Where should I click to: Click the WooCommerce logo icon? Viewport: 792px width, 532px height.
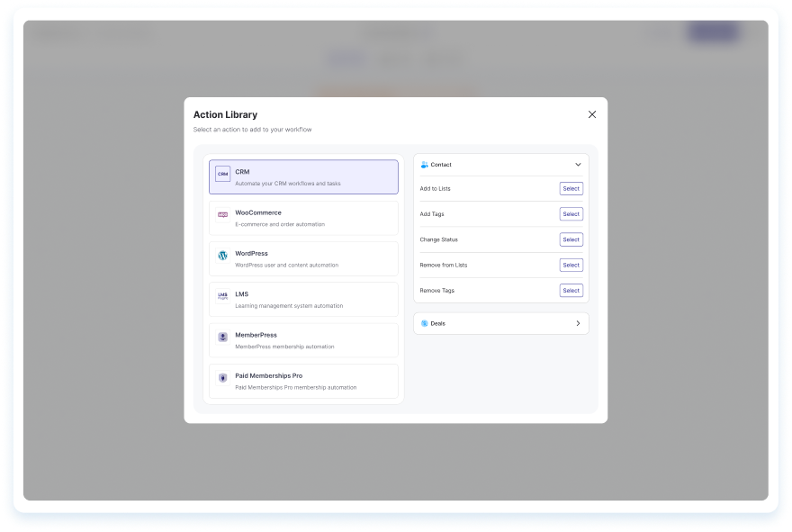coord(223,215)
